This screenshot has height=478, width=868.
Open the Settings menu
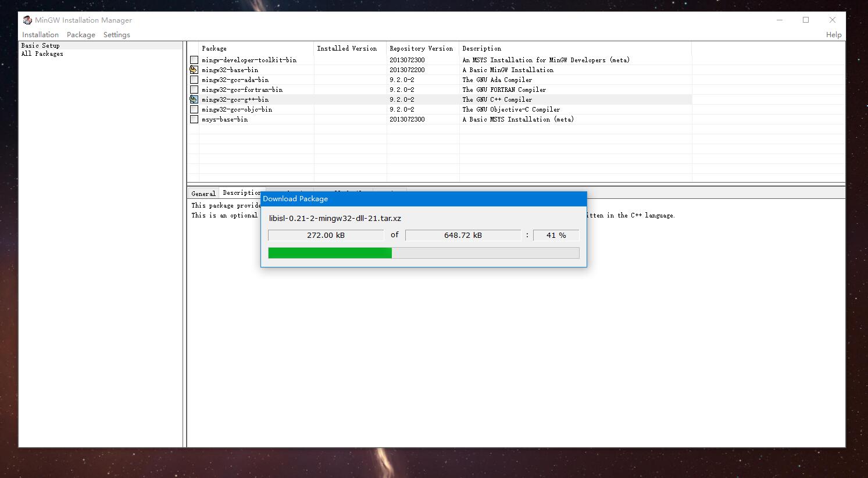[117, 35]
